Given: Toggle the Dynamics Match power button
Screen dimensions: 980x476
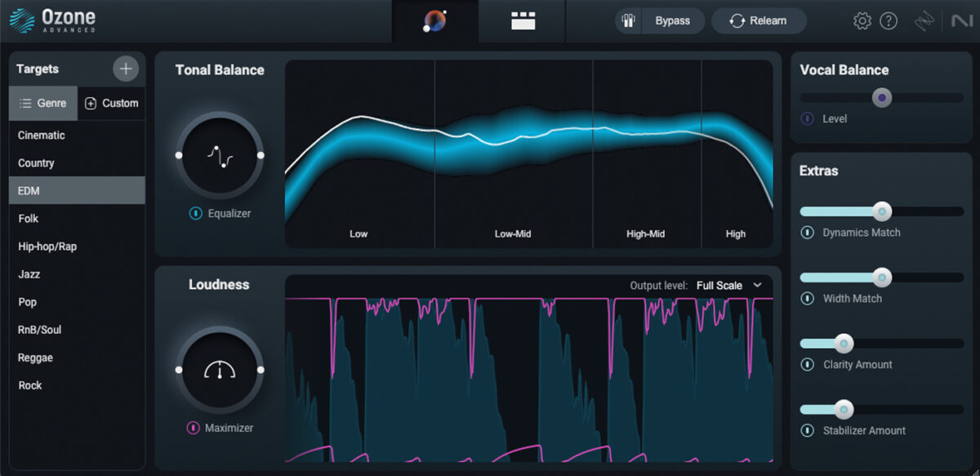Looking at the screenshot, I should point(808,233).
